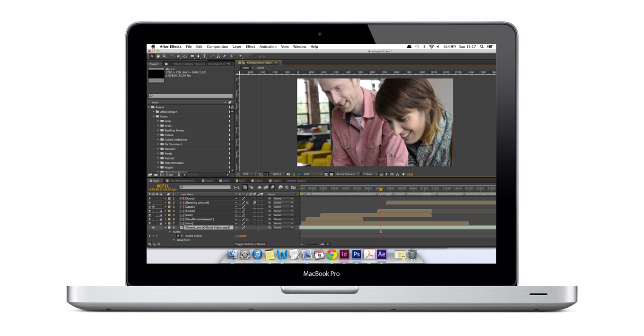Open the Photoshop icon in the Dock
The width and height of the screenshot is (644, 336).
point(357,255)
